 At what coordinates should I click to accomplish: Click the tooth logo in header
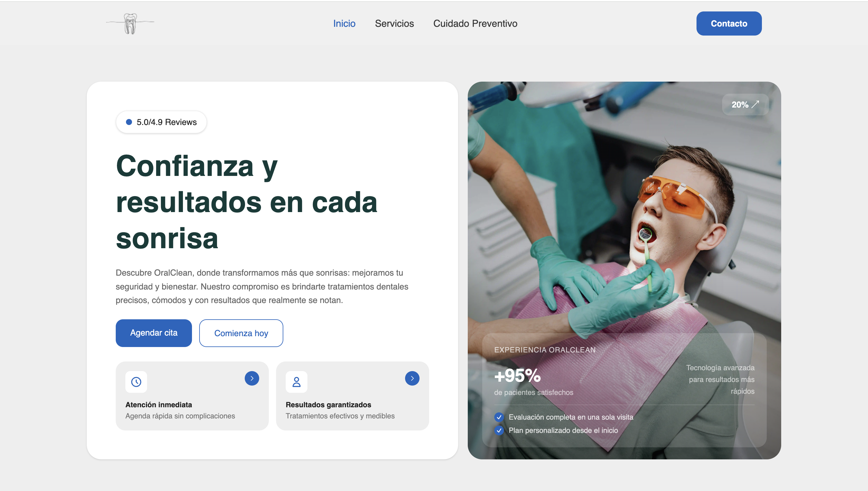pyautogui.click(x=130, y=23)
